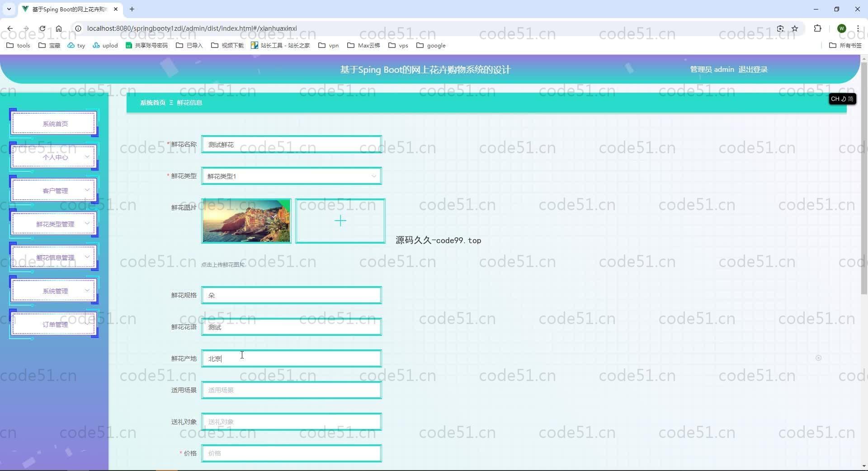Click the 系统管理 chevron arrow
Viewport: 868px width, 471px height.
(x=87, y=290)
